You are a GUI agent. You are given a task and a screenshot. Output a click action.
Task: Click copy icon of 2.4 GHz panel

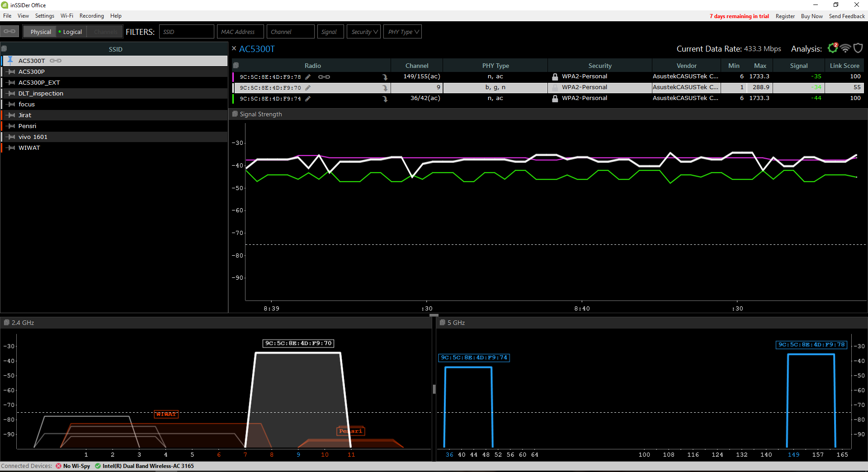pos(6,323)
